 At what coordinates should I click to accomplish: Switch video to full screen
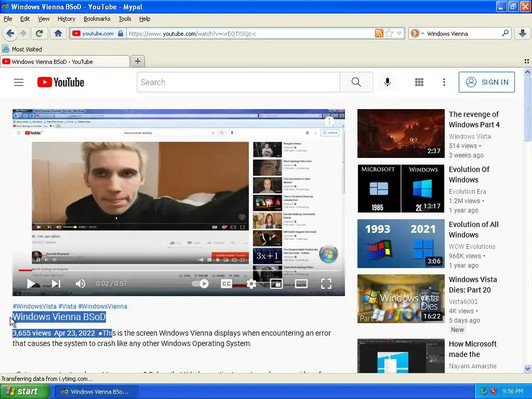click(326, 284)
